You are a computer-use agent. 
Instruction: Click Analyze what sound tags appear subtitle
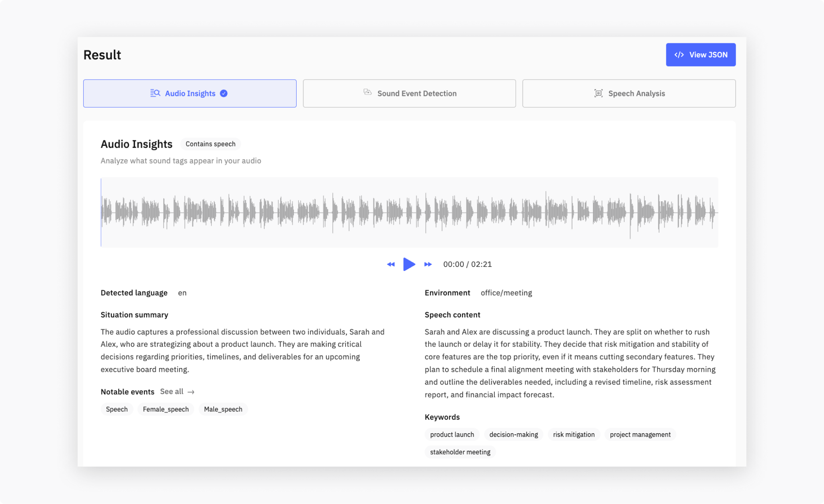coord(181,161)
